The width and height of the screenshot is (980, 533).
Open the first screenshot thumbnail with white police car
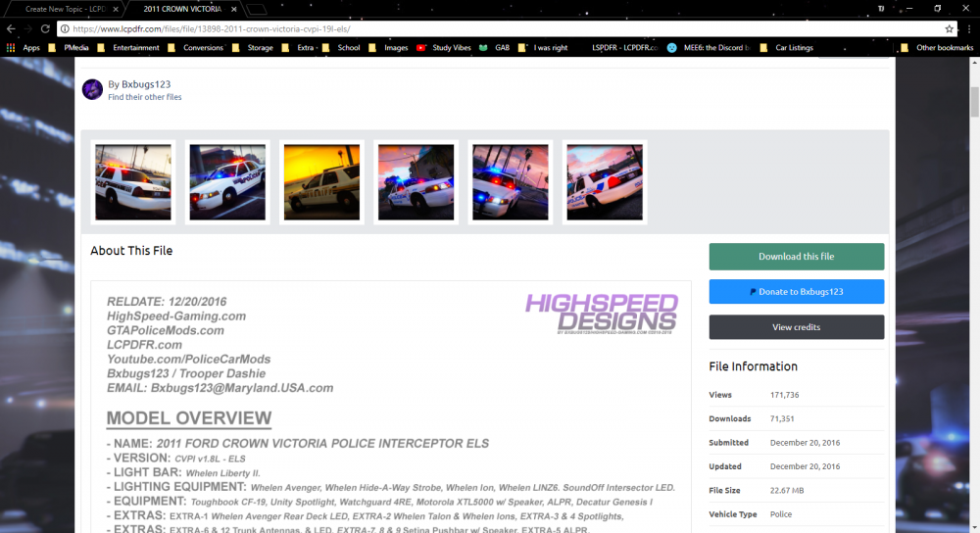133,182
